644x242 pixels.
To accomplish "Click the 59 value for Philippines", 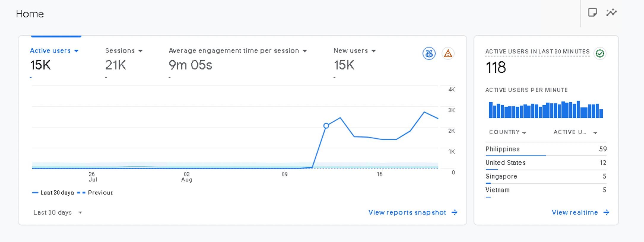I will click(603, 149).
